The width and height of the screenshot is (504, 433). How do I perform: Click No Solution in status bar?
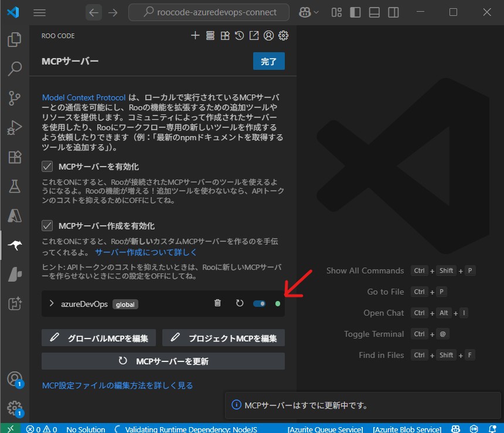pos(86,429)
